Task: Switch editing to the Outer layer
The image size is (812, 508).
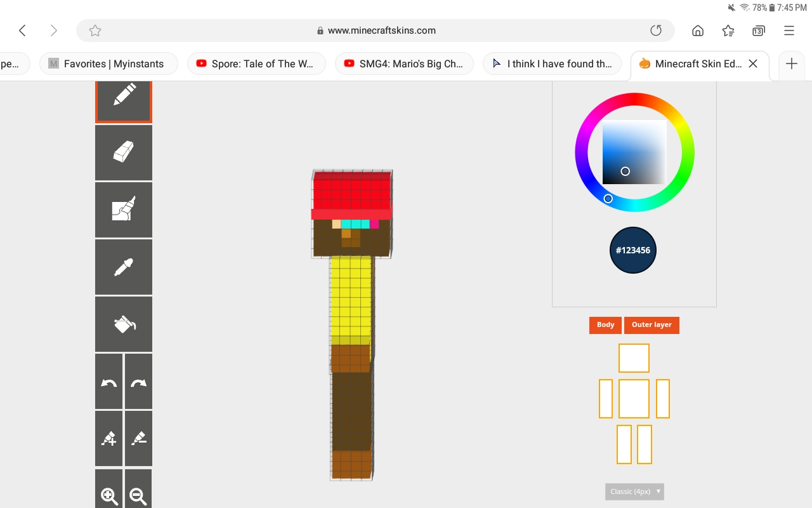Action: tap(652, 324)
